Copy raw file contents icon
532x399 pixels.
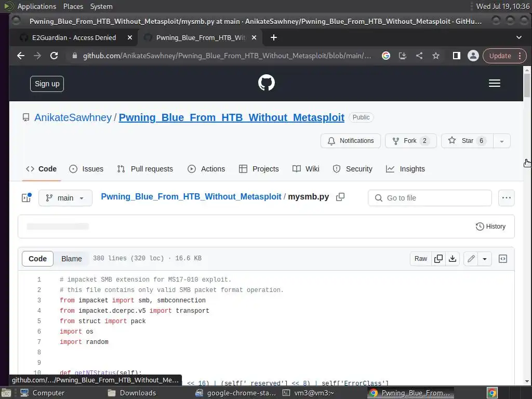438,259
